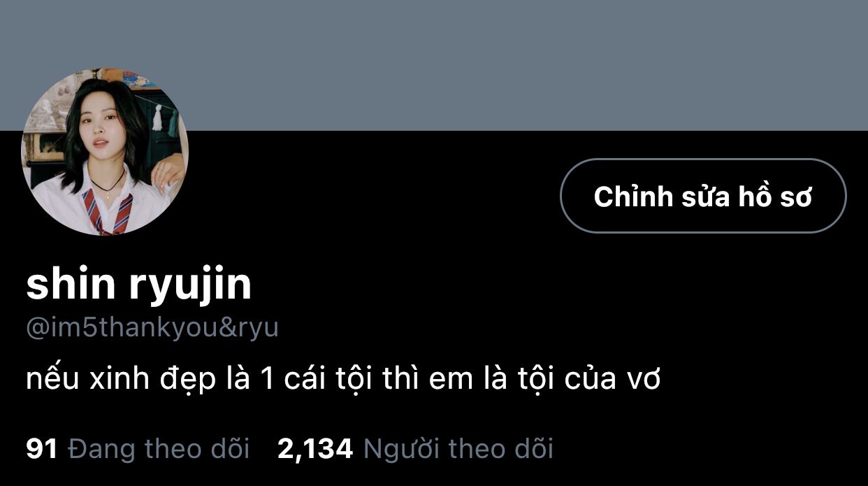Select the display name "shin ryujin"

[138, 285]
